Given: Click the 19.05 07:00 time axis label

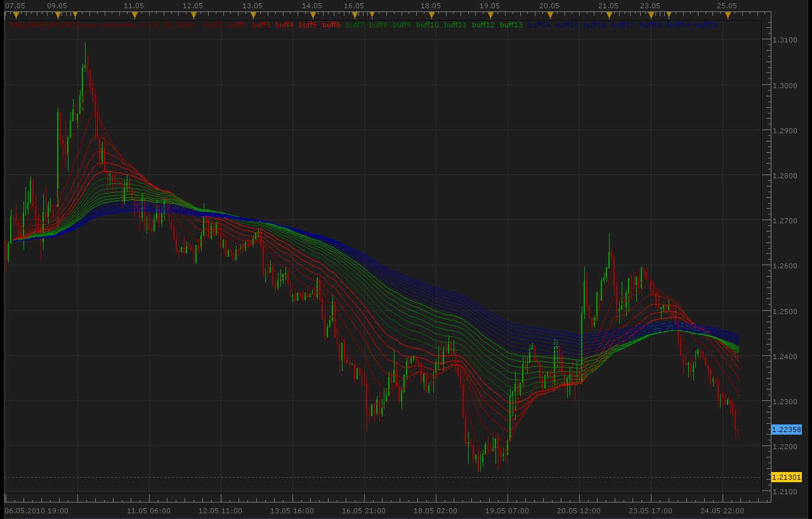Looking at the screenshot, I should (x=507, y=510).
